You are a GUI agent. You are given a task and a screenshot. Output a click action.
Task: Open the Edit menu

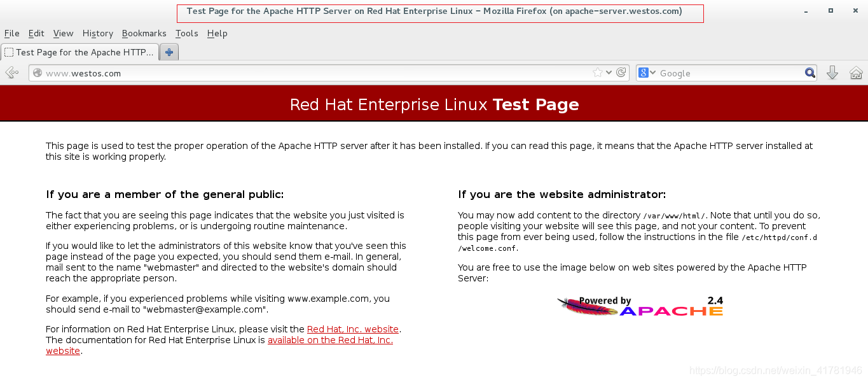tap(36, 33)
